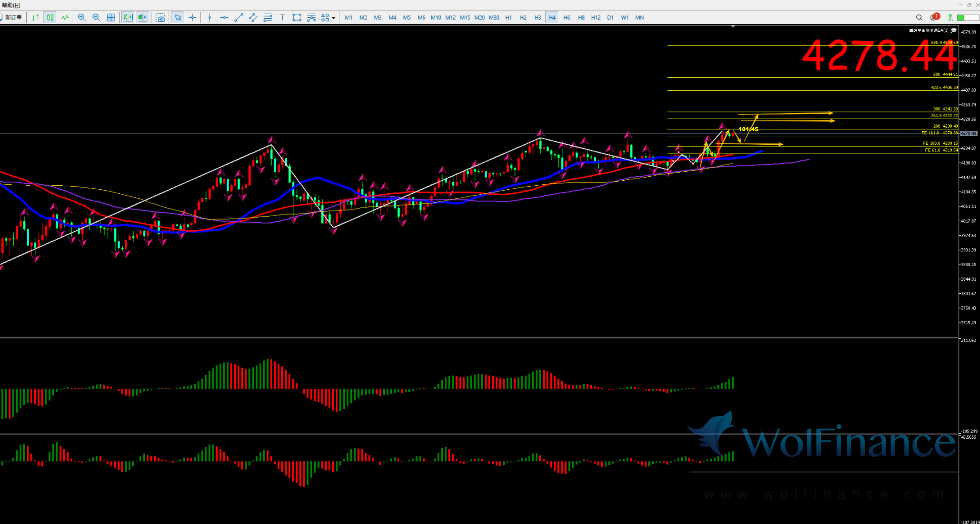
Task: Select the crosshair tool
Action: tap(192, 18)
